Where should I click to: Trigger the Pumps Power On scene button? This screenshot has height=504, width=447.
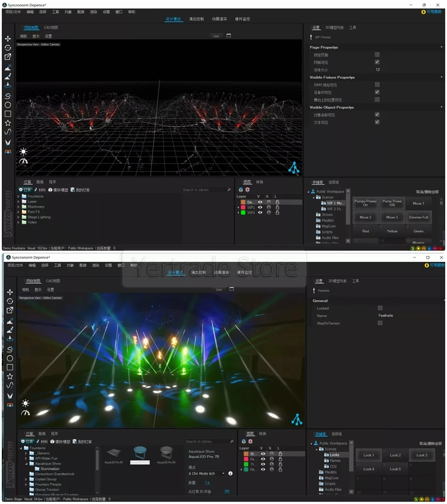click(365, 203)
